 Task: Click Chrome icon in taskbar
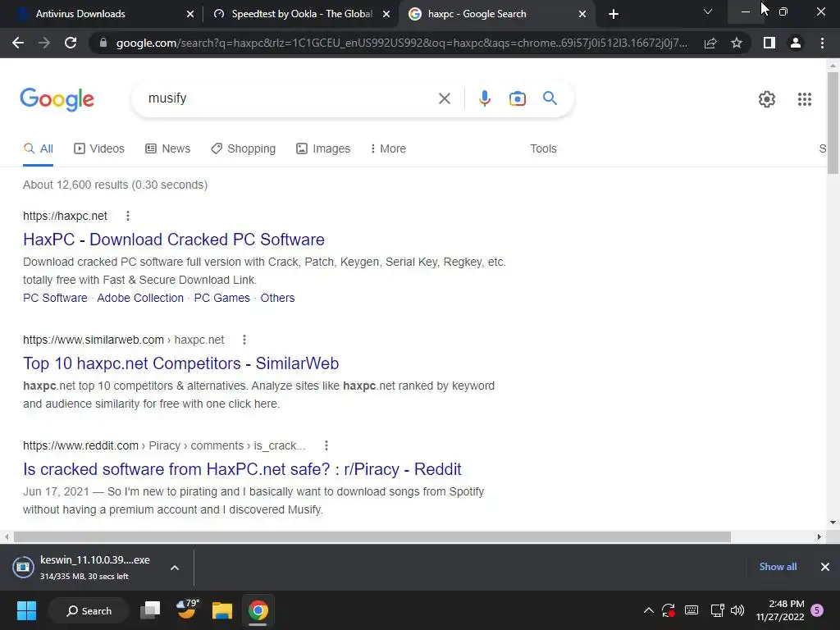(x=258, y=610)
